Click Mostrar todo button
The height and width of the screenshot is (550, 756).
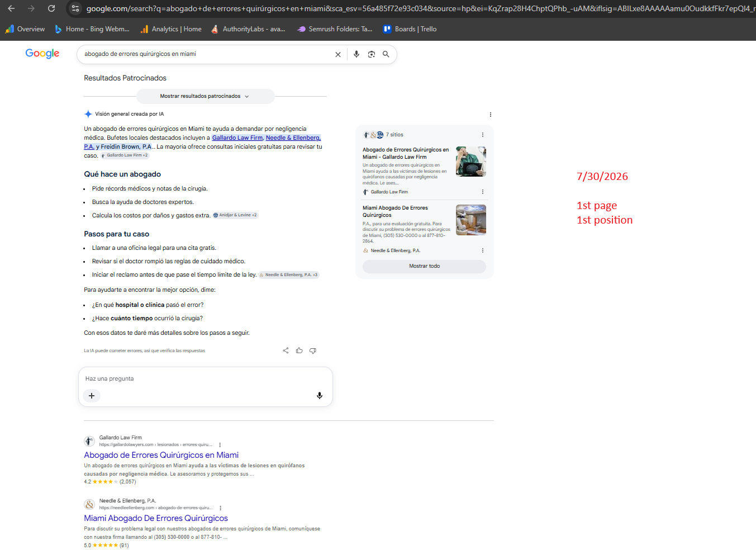pyautogui.click(x=424, y=266)
